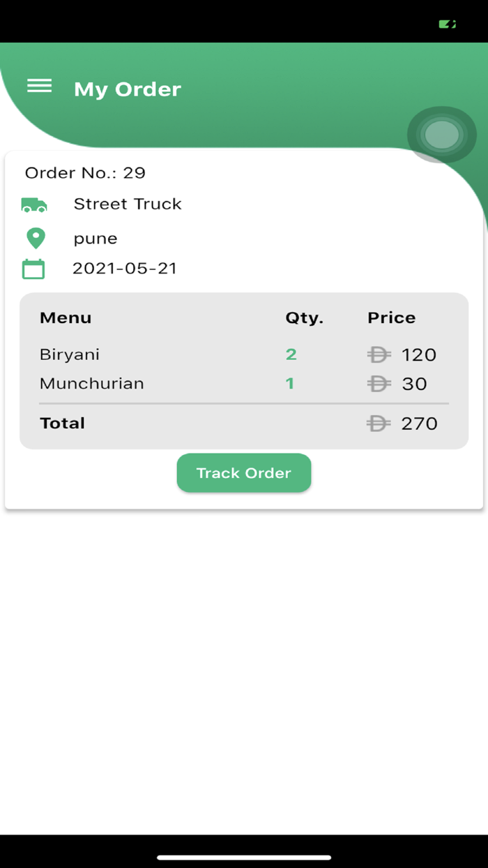Click the currency icon next to Munchurian price

click(x=379, y=384)
